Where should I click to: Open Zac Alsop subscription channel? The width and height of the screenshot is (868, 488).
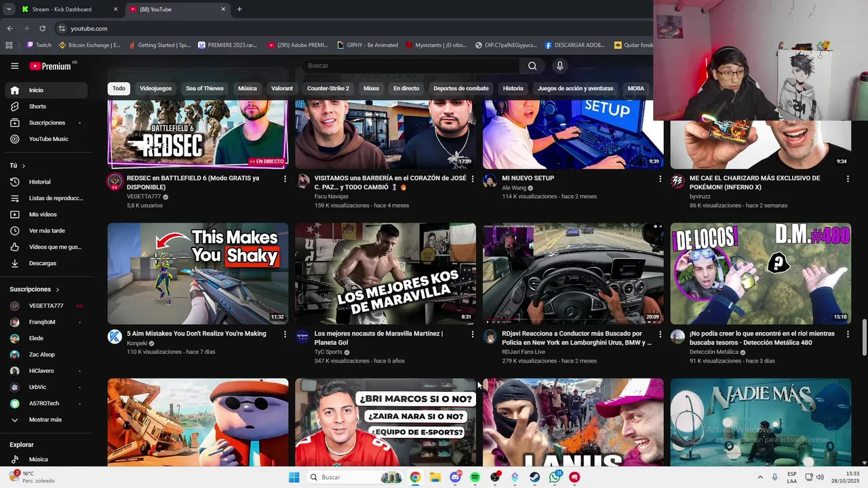46,354
